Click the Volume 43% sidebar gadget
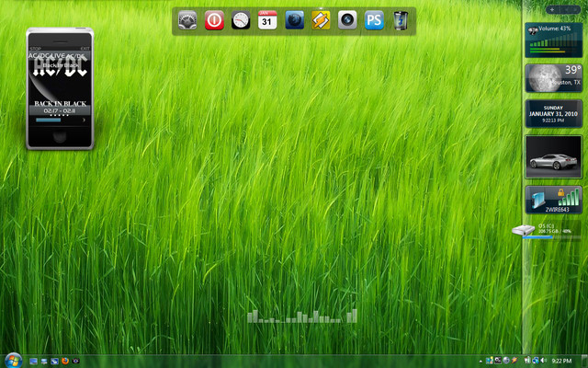The height and width of the screenshot is (368, 588). (x=553, y=40)
